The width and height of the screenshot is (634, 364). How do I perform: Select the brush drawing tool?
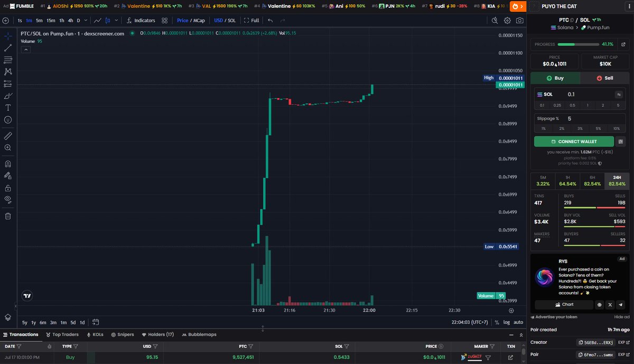8,96
